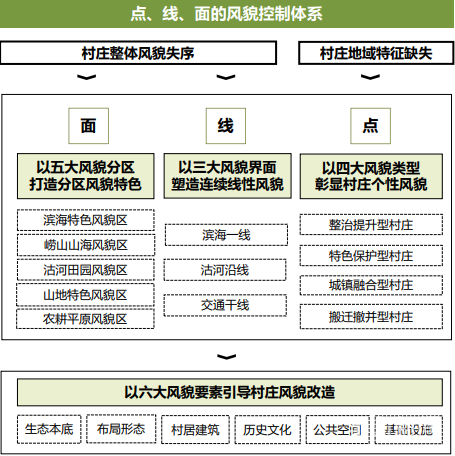Click the title 点、线、面的风貌控制体系

pos(227,14)
